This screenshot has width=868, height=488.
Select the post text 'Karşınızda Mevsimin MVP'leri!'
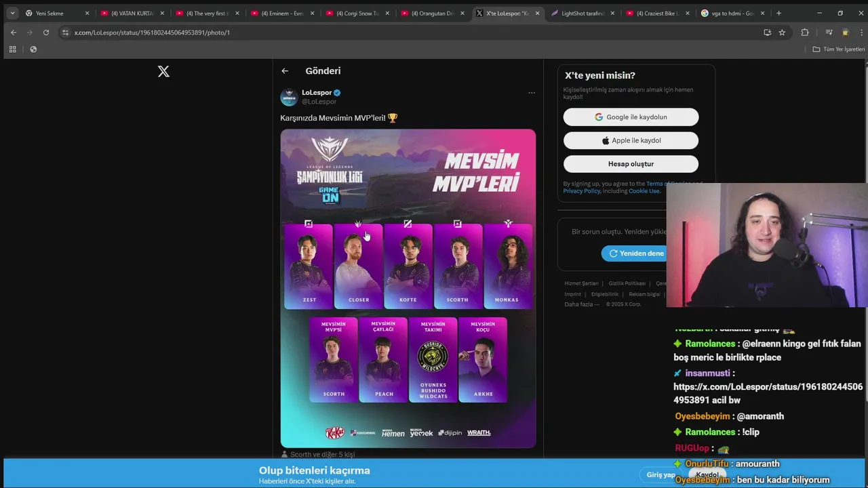pos(333,118)
